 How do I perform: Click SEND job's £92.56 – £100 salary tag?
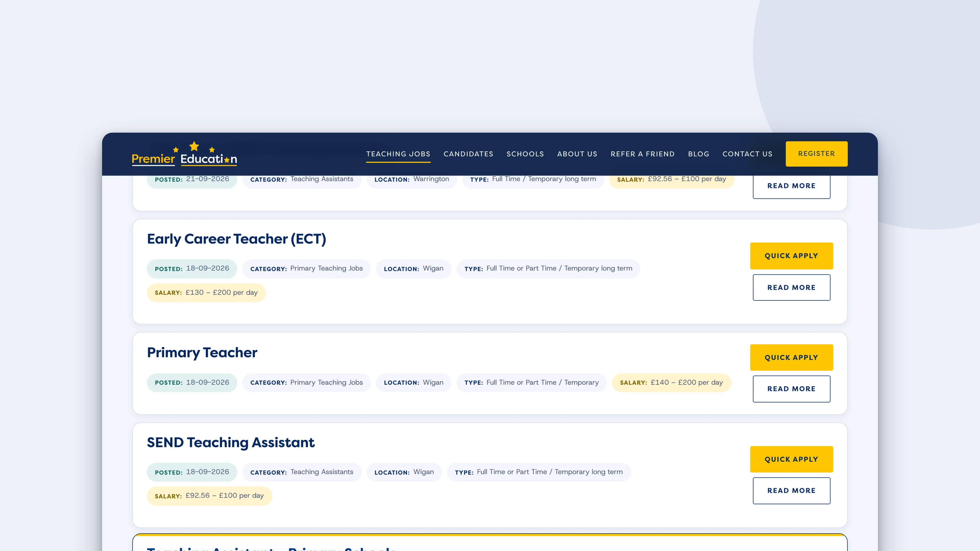[209, 496]
